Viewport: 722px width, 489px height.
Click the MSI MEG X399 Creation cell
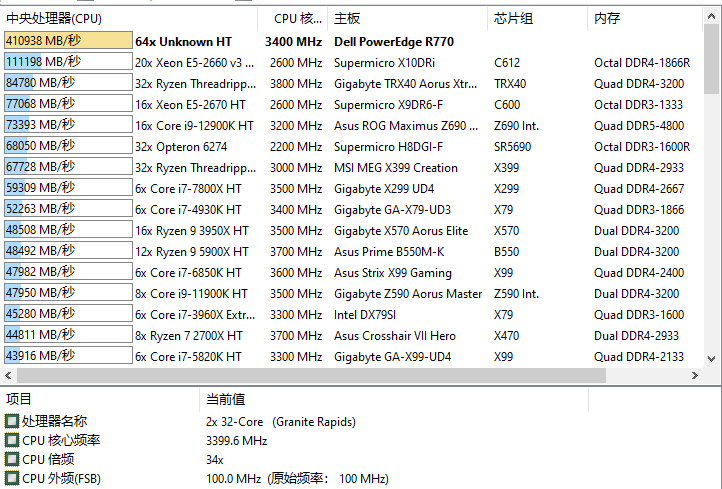[x=396, y=168]
